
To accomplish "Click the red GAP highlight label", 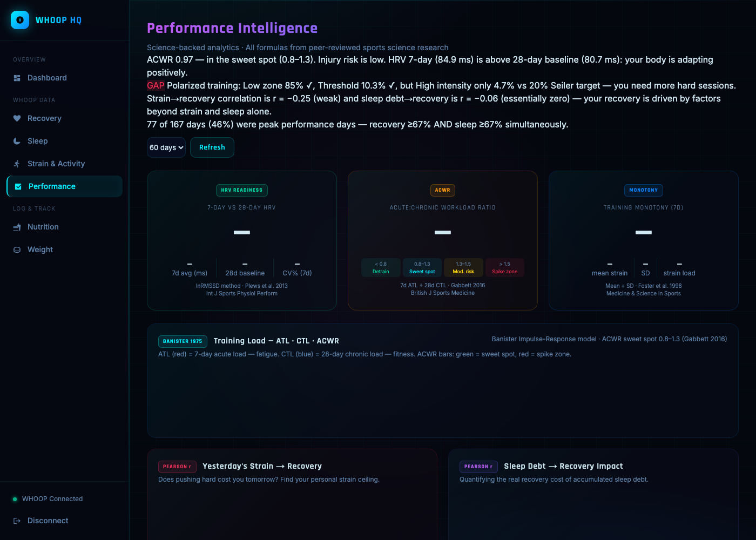I will 156,85.
